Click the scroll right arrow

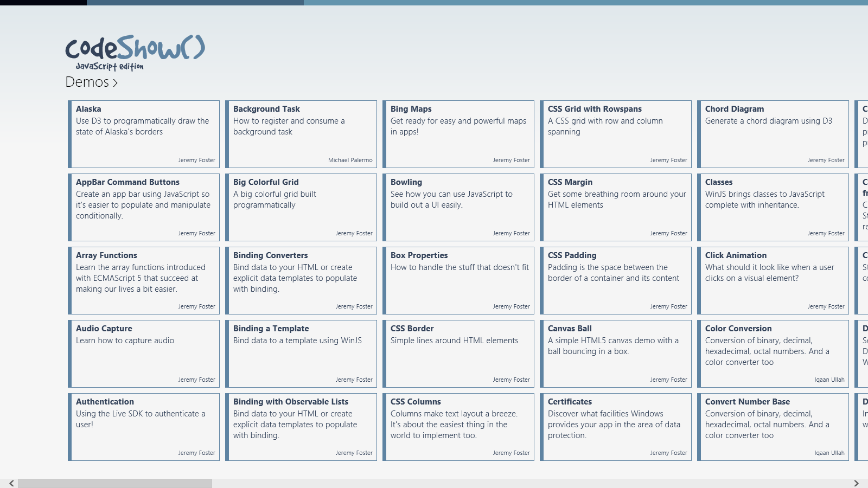(856, 483)
